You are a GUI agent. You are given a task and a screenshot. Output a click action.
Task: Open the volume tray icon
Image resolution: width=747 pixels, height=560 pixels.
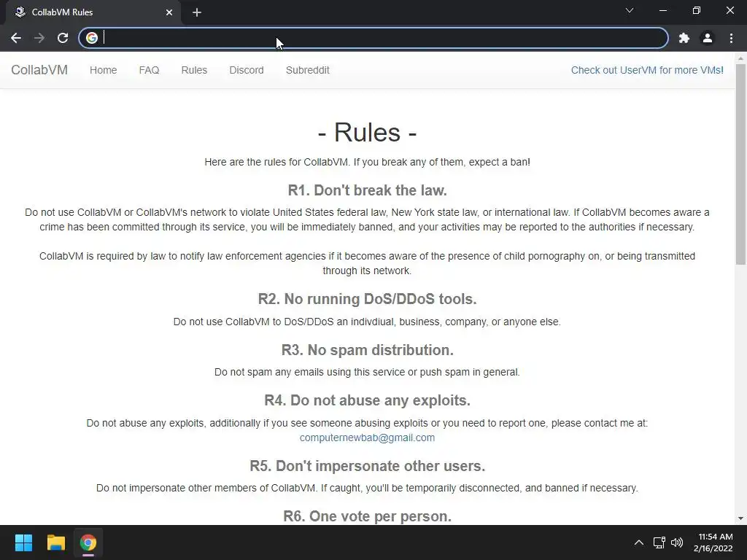(677, 542)
